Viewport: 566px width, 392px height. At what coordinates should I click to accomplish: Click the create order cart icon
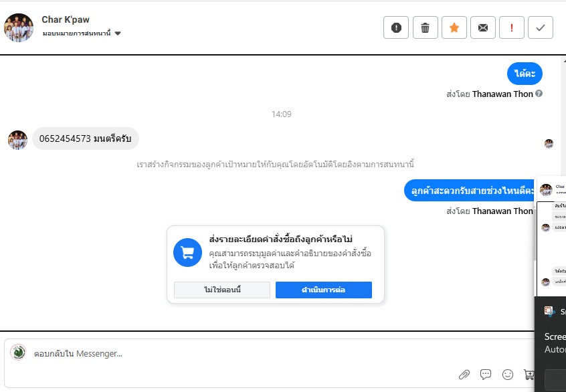[x=529, y=375]
